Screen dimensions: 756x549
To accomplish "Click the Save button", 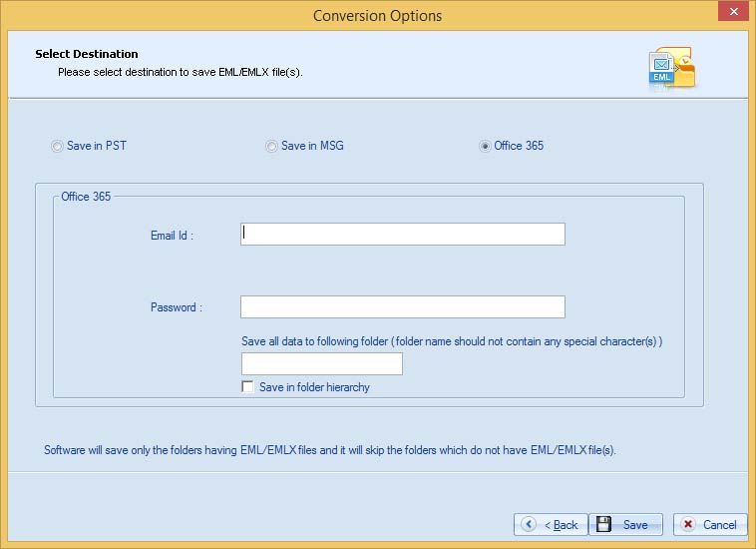I will coord(625,524).
